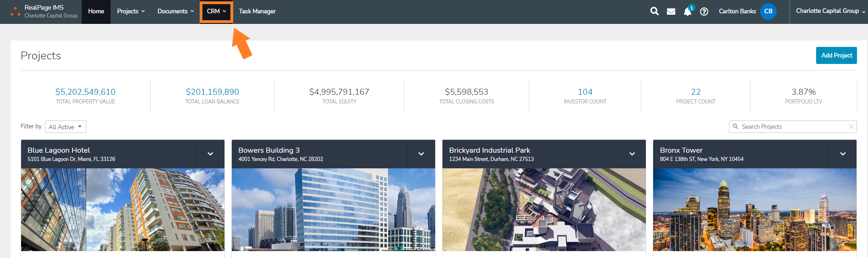Open the Documents menu

175,11
